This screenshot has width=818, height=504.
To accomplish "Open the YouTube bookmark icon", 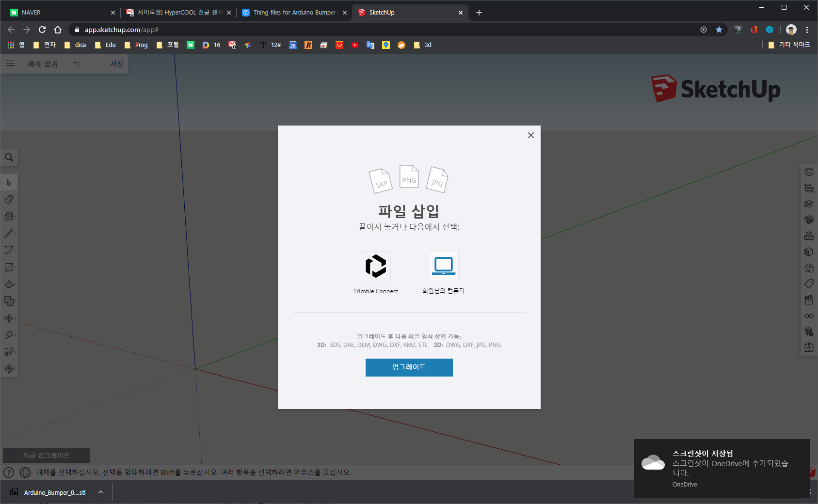I will 355,45.
